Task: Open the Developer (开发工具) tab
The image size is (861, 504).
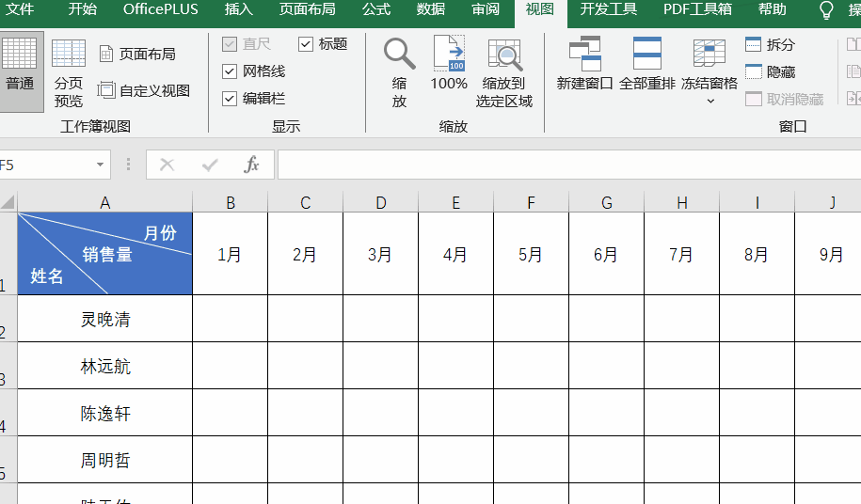Action: pos(609,9)
